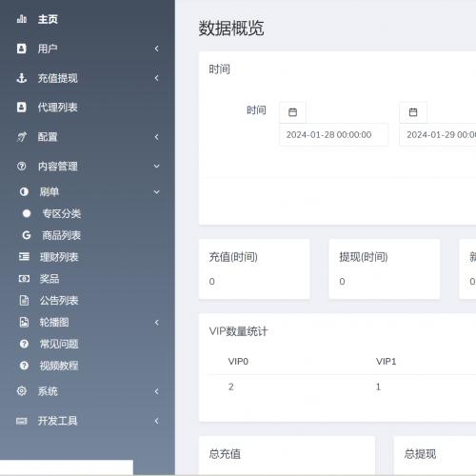Viewport: 476px width, 476px height.
Task: Expand the 系统 submenu chevron
Action: (x=156, y=391)
